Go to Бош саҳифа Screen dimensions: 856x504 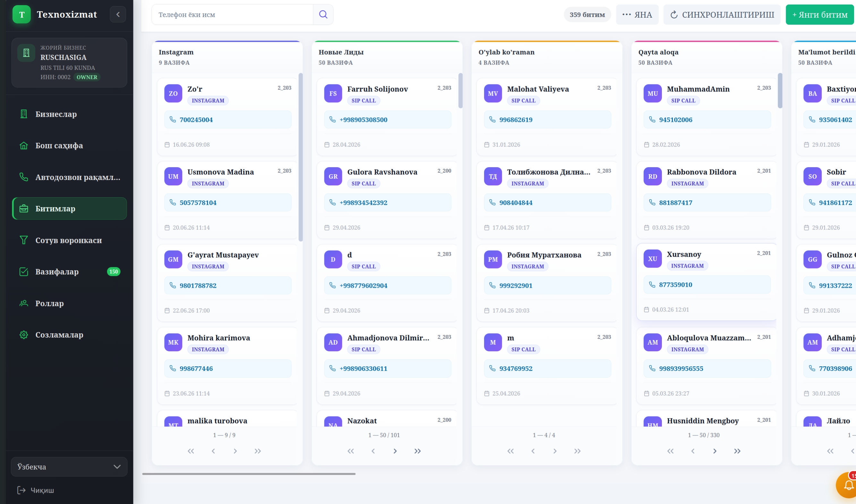(x=69, y=145)
